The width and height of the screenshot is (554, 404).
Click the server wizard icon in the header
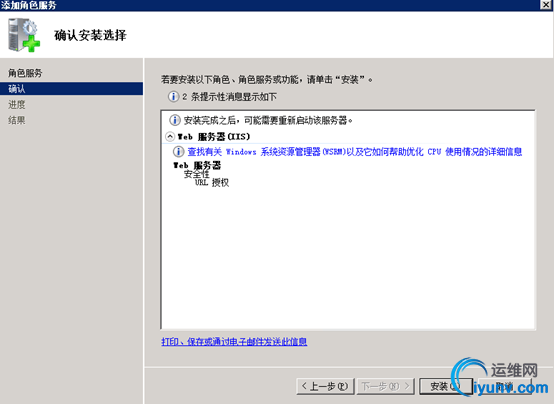(24, 35)
